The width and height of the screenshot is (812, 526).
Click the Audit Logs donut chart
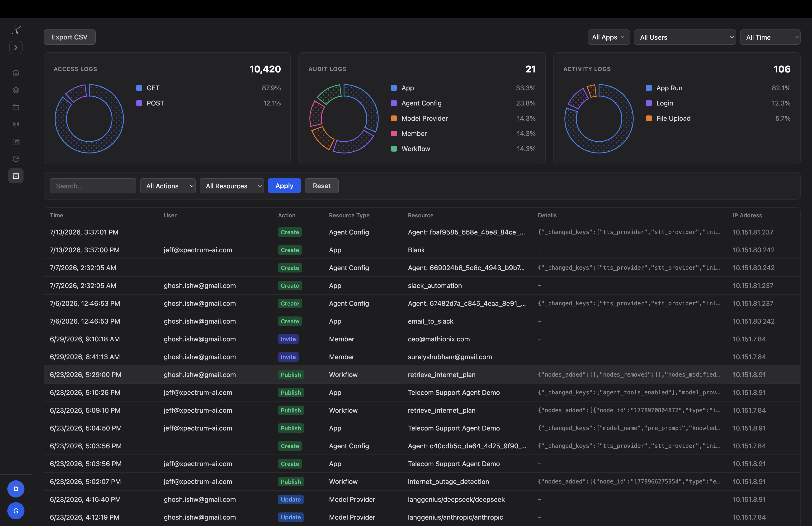344,119
